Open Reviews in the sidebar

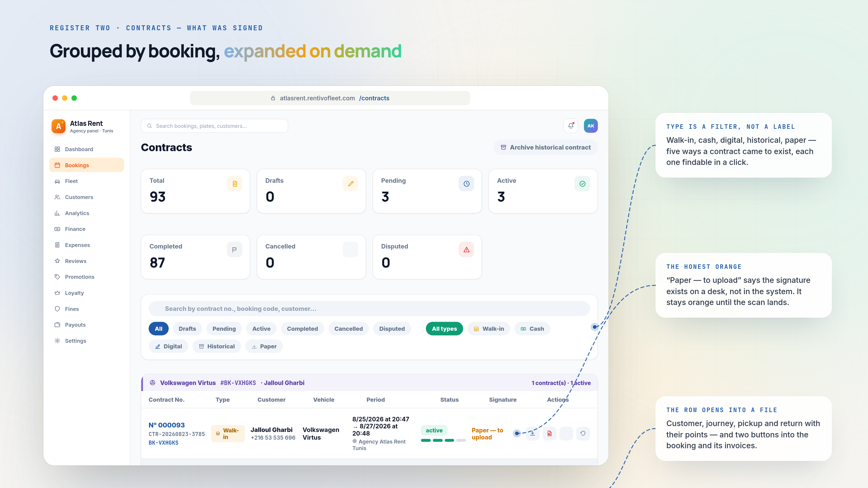[x=87, y=261]
